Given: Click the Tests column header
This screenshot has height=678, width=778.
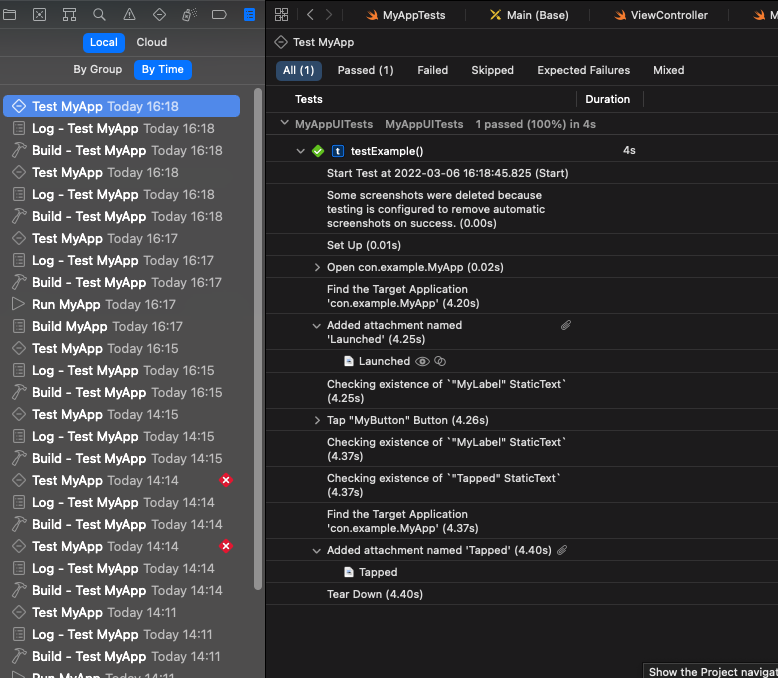Looking at the screenshot, I should (309, 99).
